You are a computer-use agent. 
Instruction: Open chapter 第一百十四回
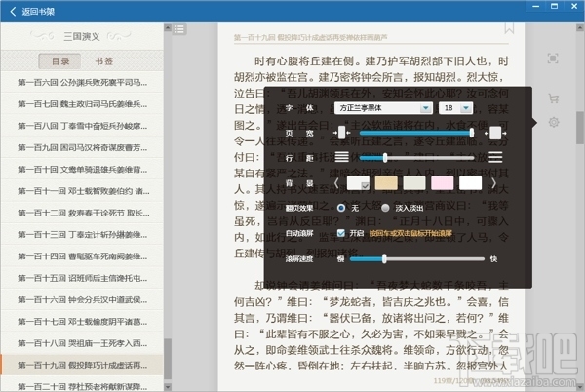[x=82, y=256]
